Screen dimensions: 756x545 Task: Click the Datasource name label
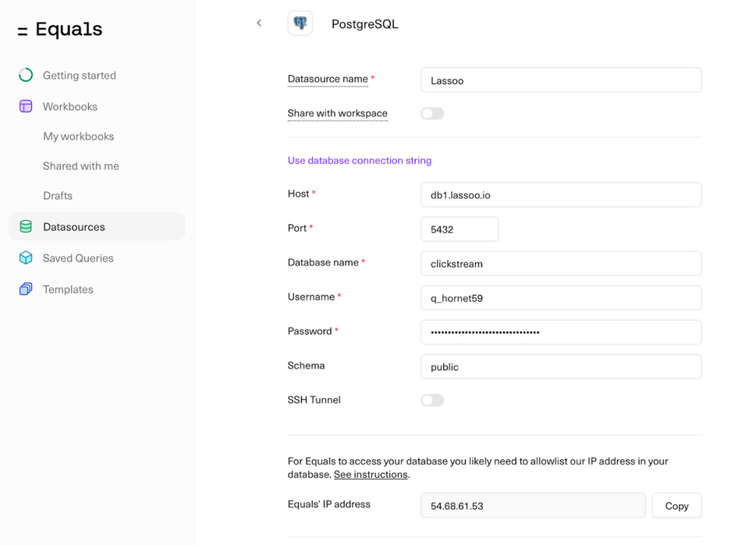(328, 79)
